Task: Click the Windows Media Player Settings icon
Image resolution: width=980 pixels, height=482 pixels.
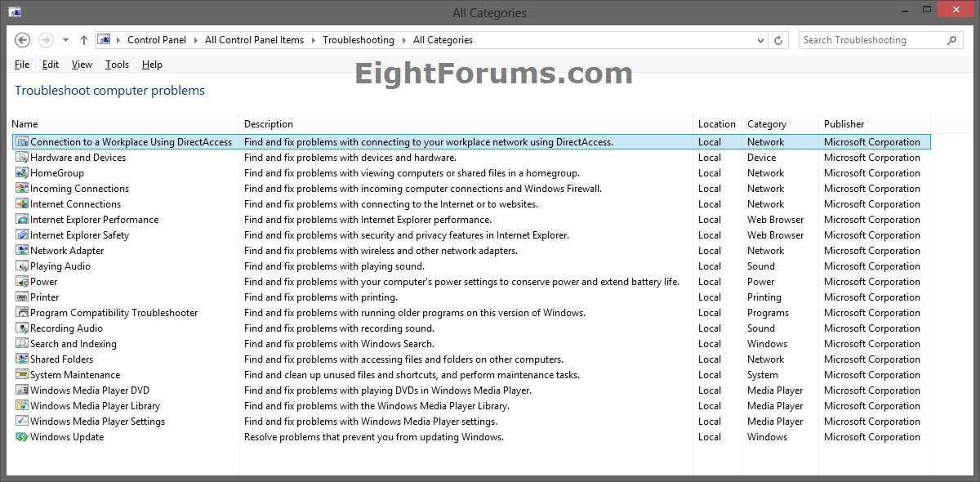Action: click(22, 422)
